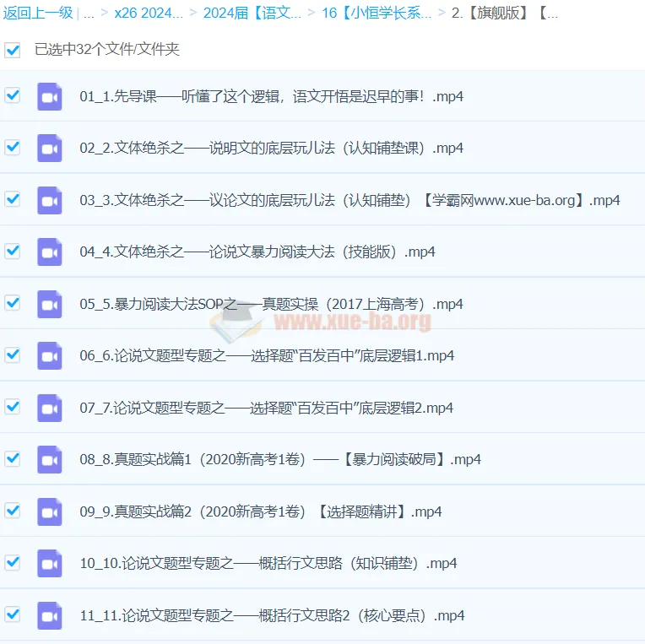Click video icon for file 01_1.先导课

tap(50, 97)
